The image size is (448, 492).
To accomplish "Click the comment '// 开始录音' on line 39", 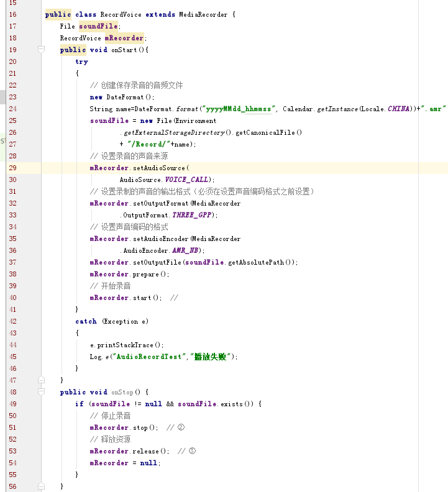I will (110, 286).
